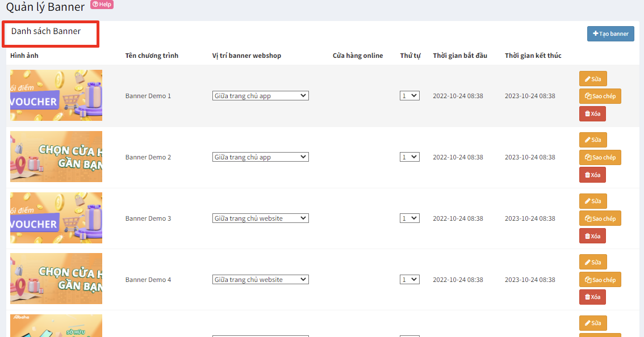The height and width of the screenshot is (337, 644).
Task: Delete Banner Demo 1 with Xóa button
Action: 592,114
